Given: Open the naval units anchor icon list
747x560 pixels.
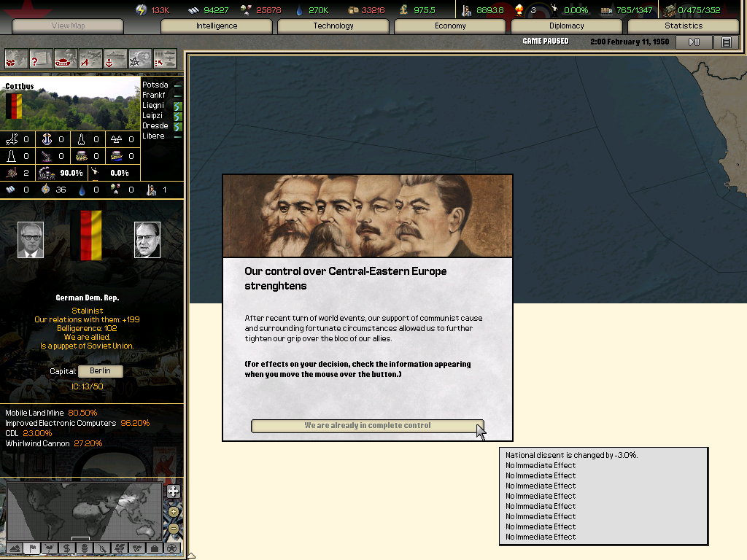Looking at the screenshot, I should coord(115,58).
